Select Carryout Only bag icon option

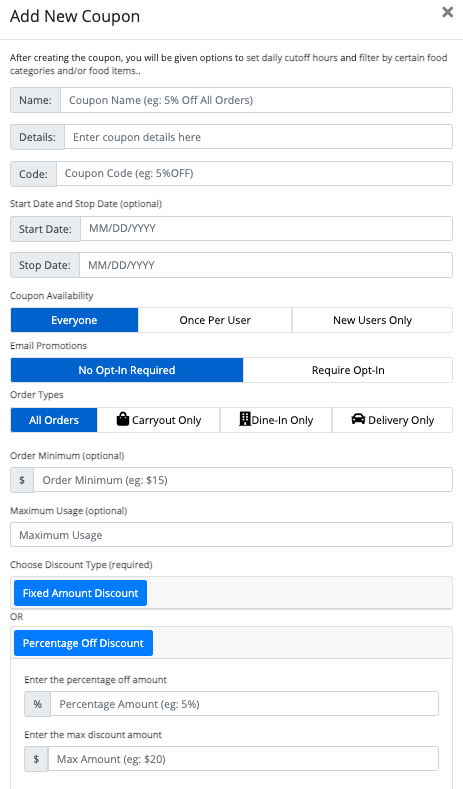[x=123, y=419]
